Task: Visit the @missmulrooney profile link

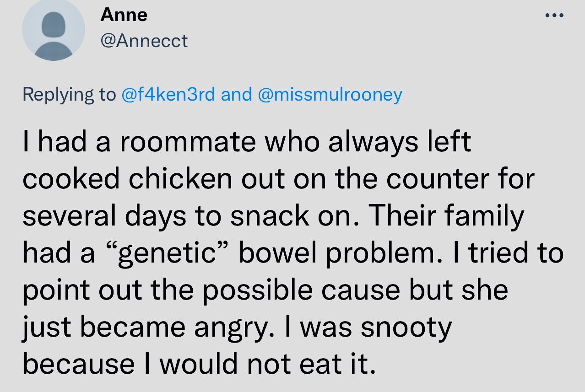Action: [x=330, y=94]
